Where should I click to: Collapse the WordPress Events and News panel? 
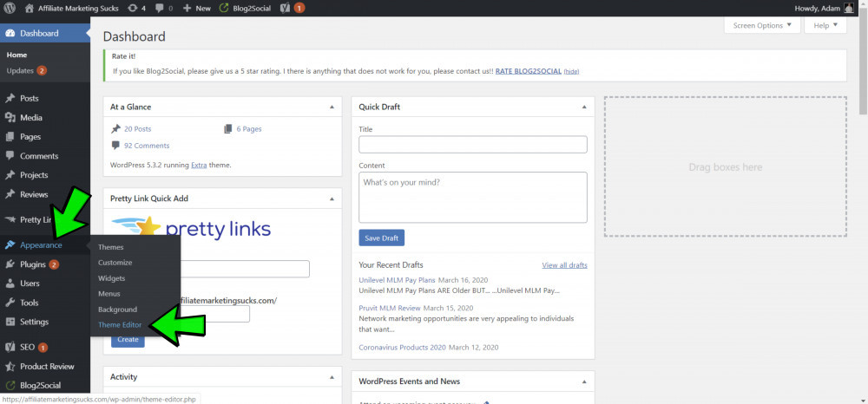(x=584, y=381)
